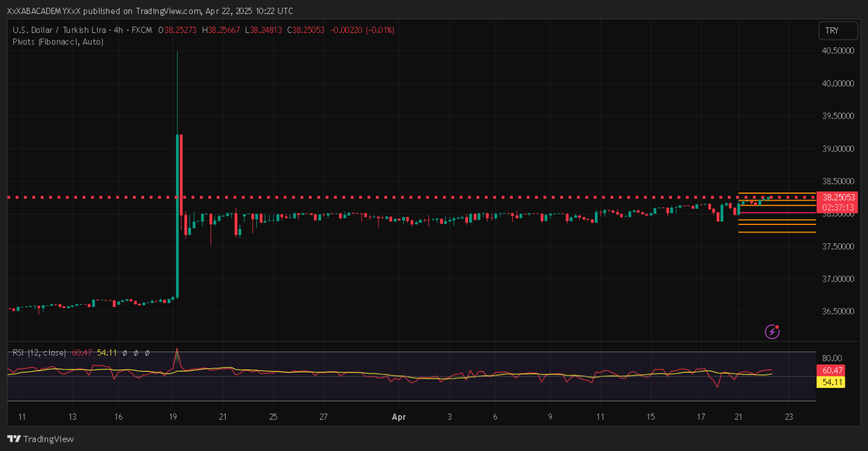The height and width of the screenshot is (451, 868).
Task: Click the purple lightning bolt icon
Action: pyautogui.click(x=772, y=331)
